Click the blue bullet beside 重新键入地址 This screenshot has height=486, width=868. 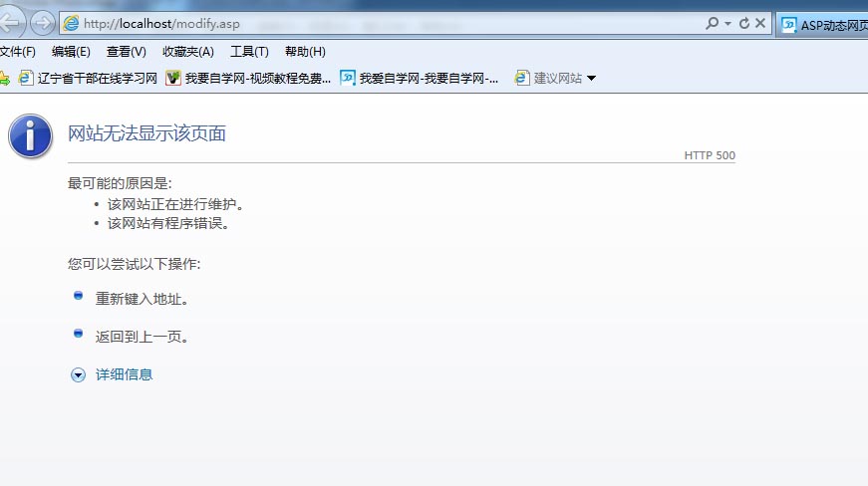[78, 296]
